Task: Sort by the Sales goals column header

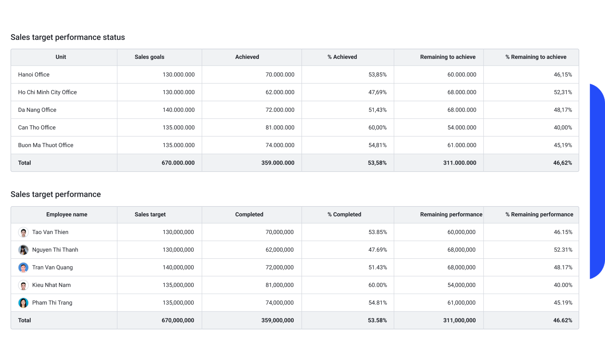Action: 149,57
